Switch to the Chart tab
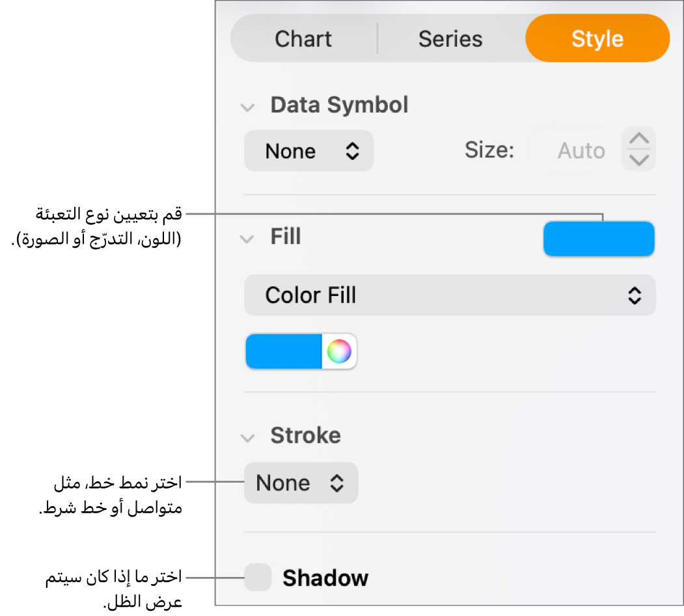 303,39
